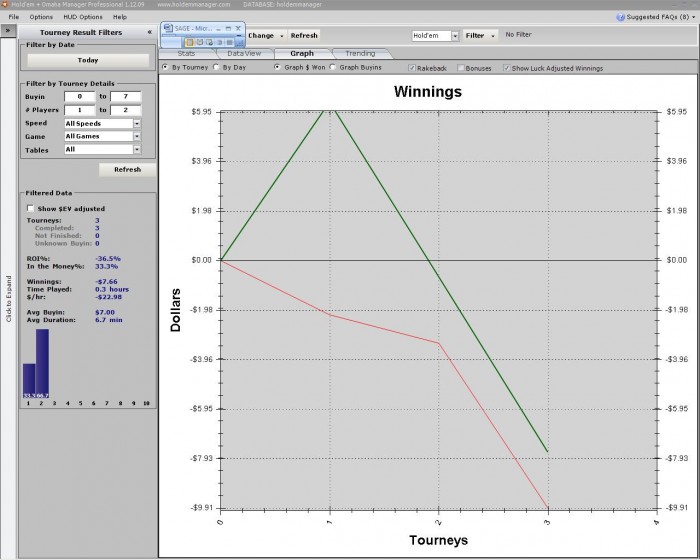Viewport: 700px width, 560px height.
Task: Enable Show $EV adjusted checkbox
Action: [30, 208]
